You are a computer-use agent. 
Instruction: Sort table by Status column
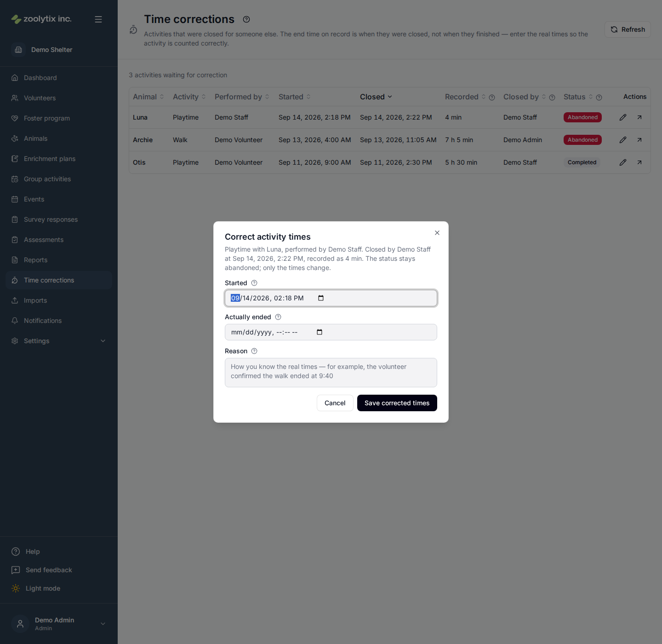(578, 97)
